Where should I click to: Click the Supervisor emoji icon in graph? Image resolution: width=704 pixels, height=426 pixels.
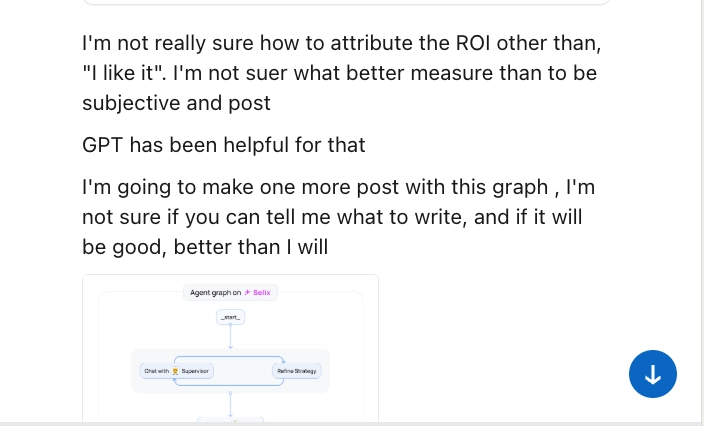click(175, 371)
